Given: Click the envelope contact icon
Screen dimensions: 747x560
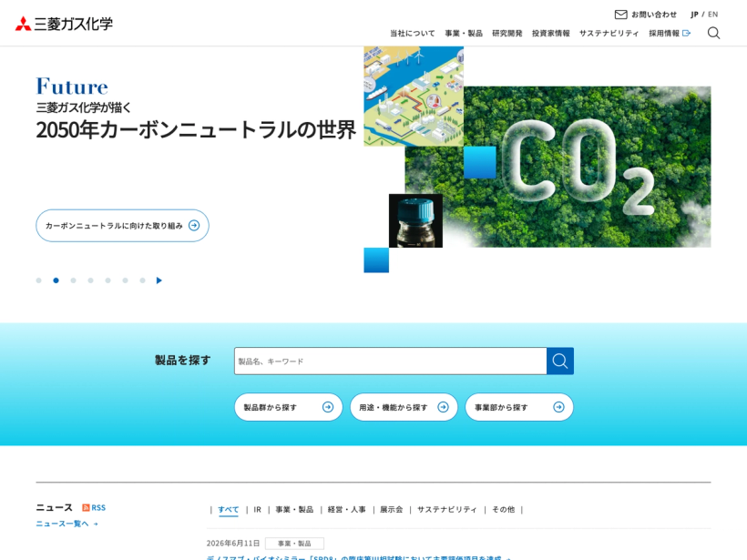Looking at the screenshot, I should pos(620,15).
